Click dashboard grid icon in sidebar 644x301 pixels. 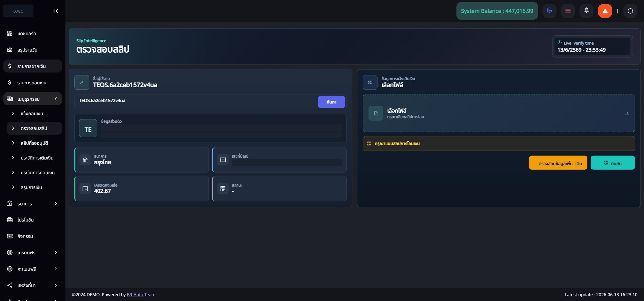(10, 33)
